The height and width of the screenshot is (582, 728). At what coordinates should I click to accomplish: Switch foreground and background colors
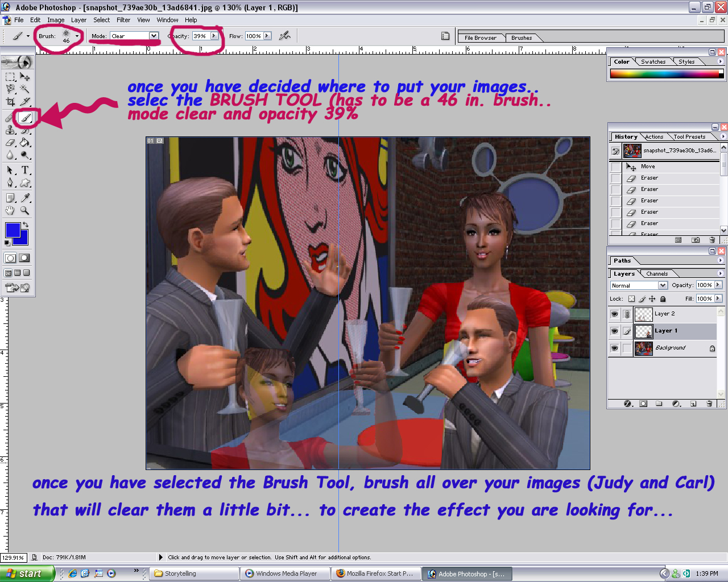[x=26, y=225]
